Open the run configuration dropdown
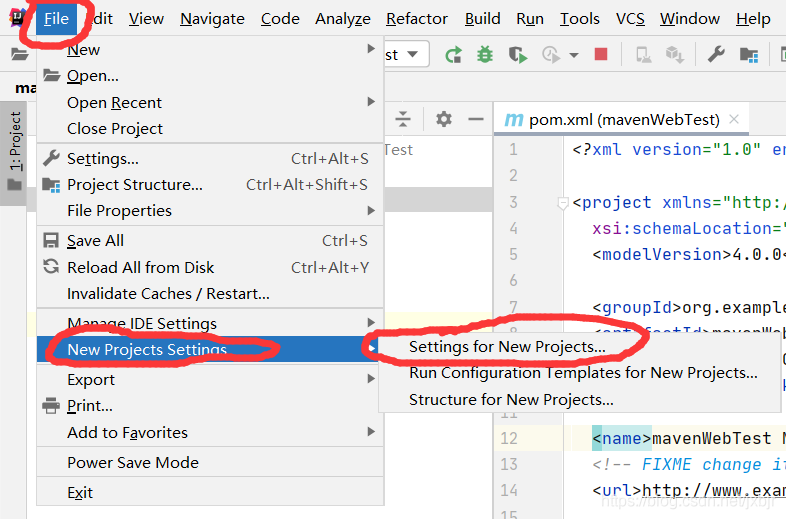This screenshot has height=519, width=786. 412,55
